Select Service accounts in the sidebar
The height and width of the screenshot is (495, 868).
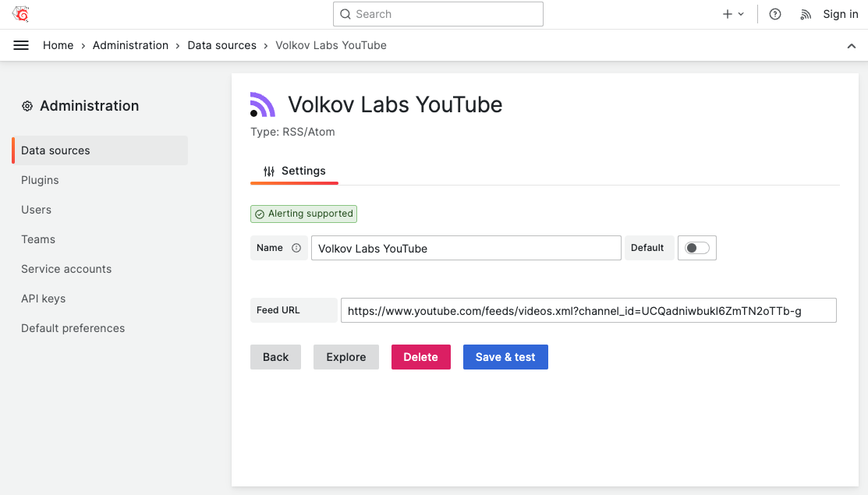(66, 268)
